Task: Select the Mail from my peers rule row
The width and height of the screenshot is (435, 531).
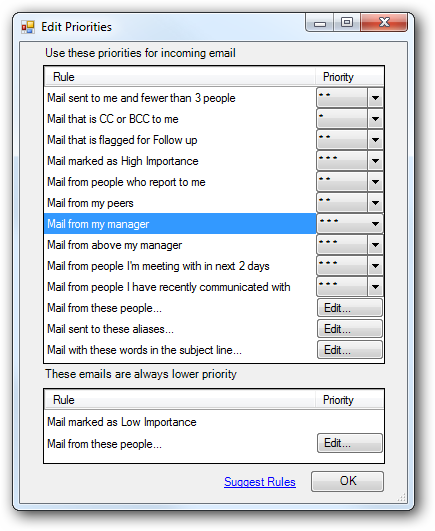Action: (x=180, y=203)
